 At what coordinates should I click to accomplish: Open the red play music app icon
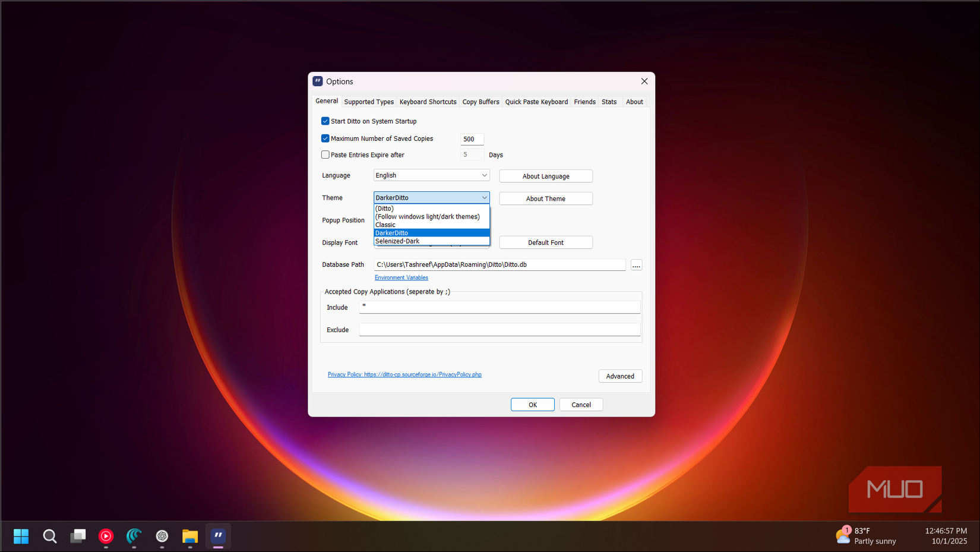click(x=106, y=536)
